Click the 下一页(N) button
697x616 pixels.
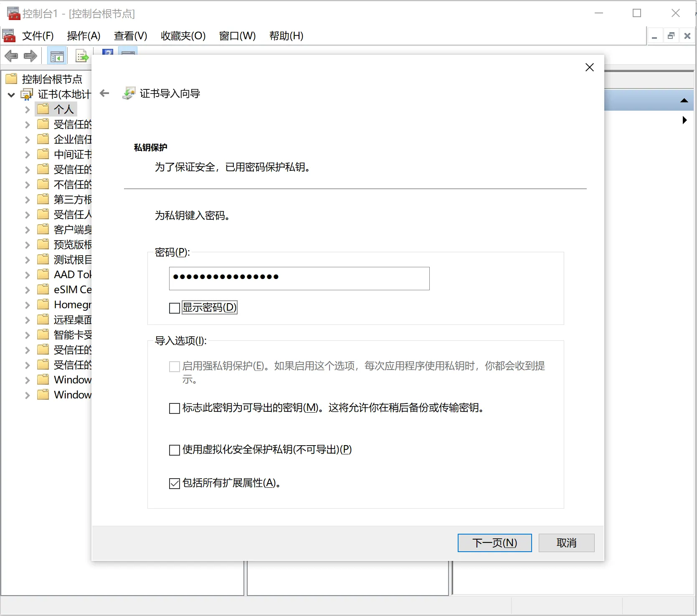point(495,543)
